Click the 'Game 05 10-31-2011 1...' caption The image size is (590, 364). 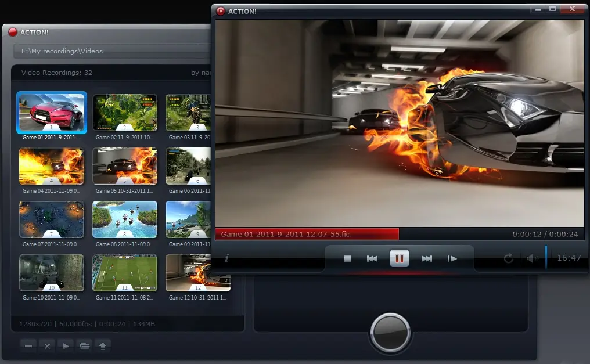(x=124, y=190)
